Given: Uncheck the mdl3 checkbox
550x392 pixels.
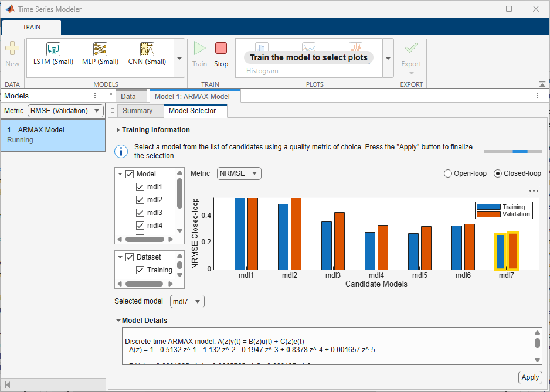Looking at the screenshot, I should coord(140,213).
